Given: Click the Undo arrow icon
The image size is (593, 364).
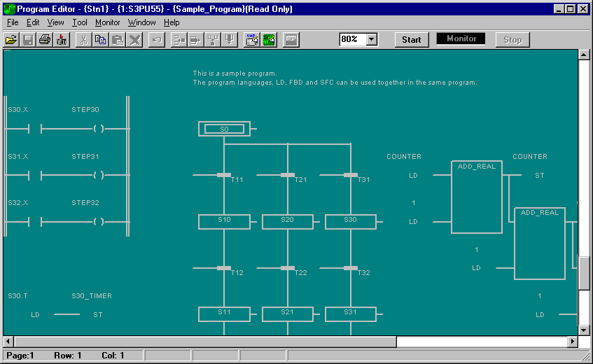Looking at the screenshot, I should [x=157, y=40].
